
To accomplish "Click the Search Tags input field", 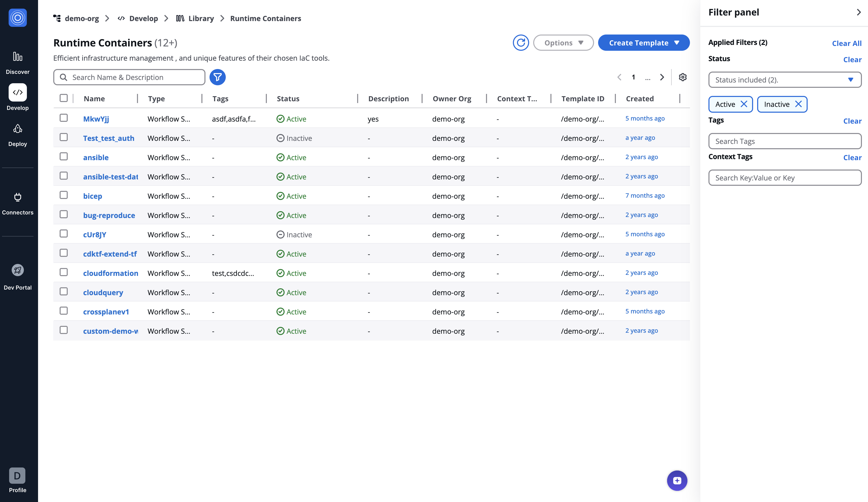I will tap(784, 141).
